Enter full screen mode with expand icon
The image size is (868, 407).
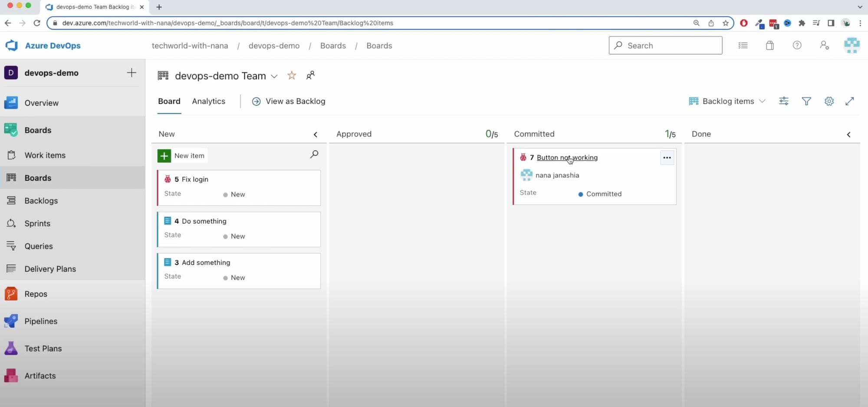pyautogui.click(x=850, y=101)
